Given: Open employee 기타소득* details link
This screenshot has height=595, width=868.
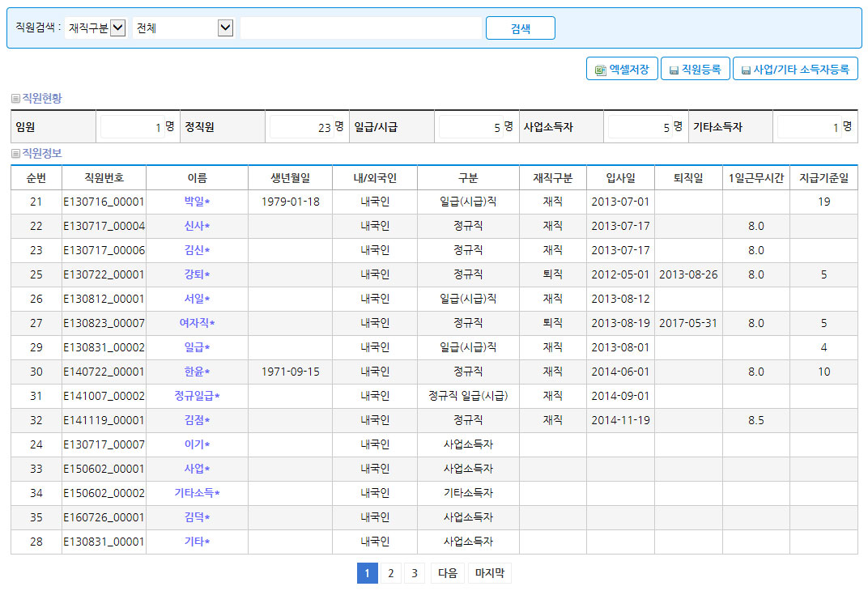Looking at the screenshot, I should pos(197,493).
